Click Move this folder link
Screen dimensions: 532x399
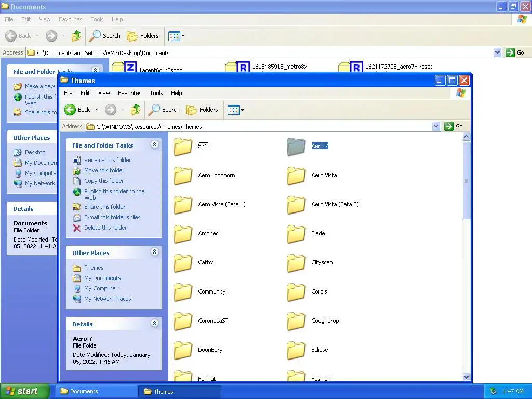coord(104,170)
